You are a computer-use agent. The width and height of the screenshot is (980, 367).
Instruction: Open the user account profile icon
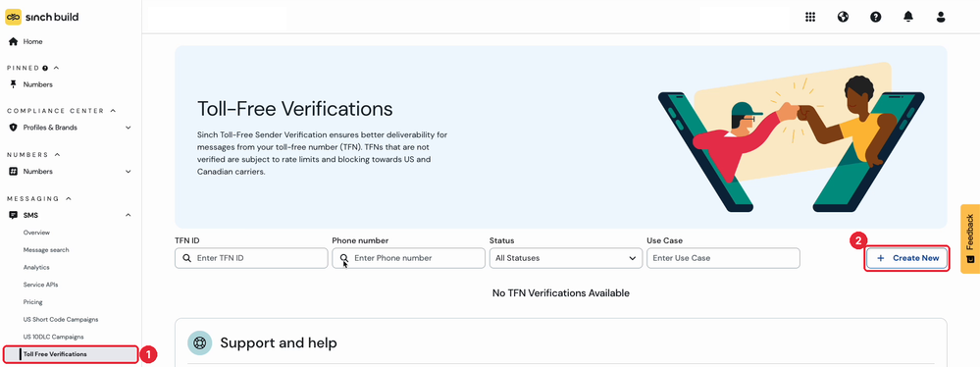(941, 17)
